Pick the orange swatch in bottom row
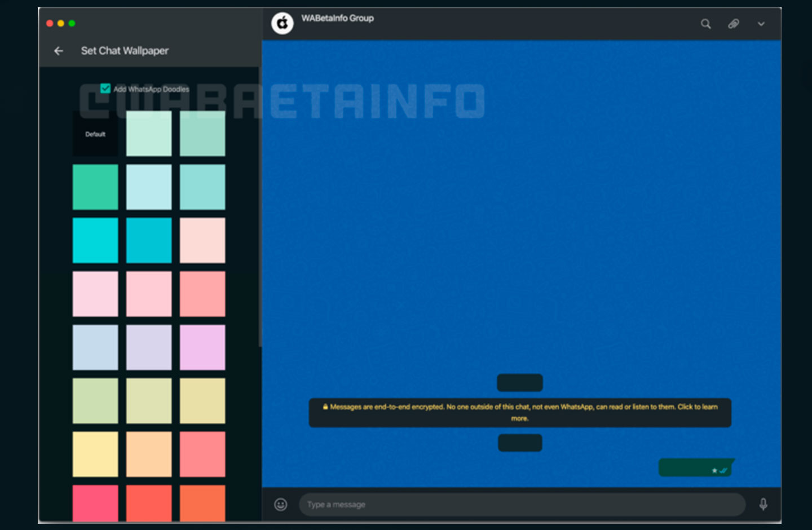The height and width of the screenshot is (530, 812). [x=202, y=503]
